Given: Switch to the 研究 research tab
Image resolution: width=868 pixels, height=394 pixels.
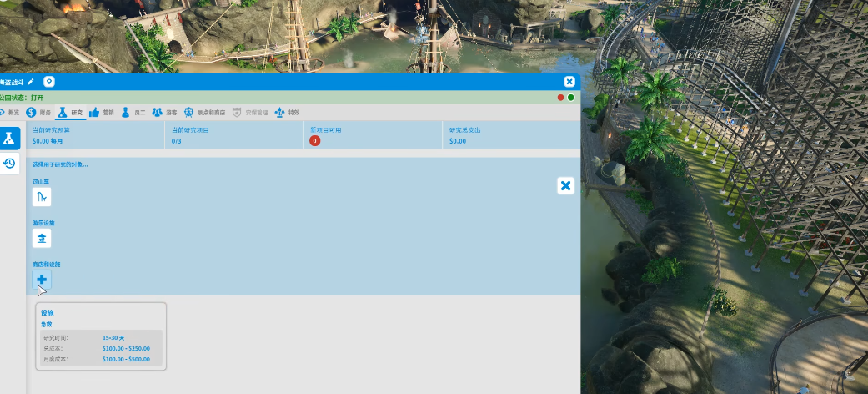Looking at the screenshot, I should tap(70, 112).
